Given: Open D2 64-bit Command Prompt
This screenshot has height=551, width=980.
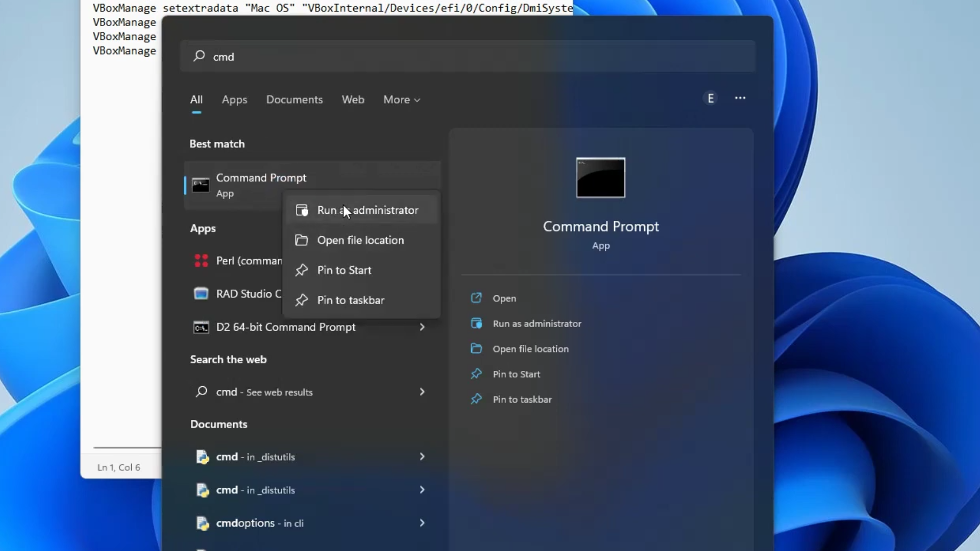Looking at the screenshot, I should [285, 327].
